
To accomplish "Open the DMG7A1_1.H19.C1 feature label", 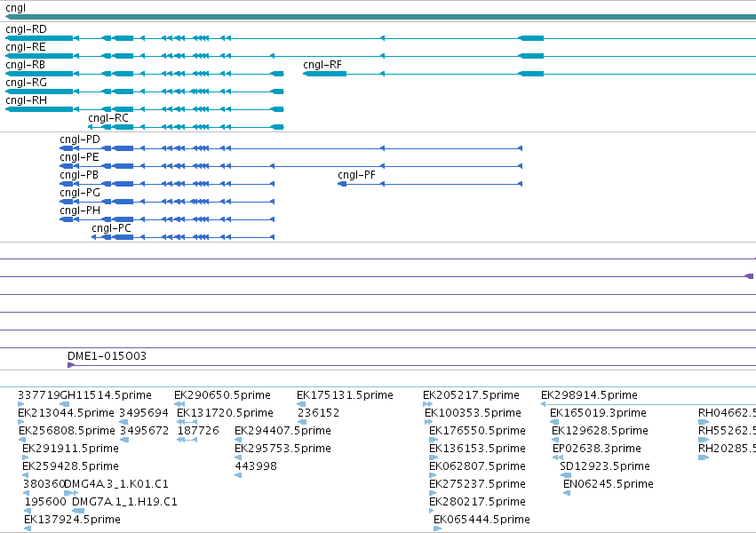I will 124,502.
